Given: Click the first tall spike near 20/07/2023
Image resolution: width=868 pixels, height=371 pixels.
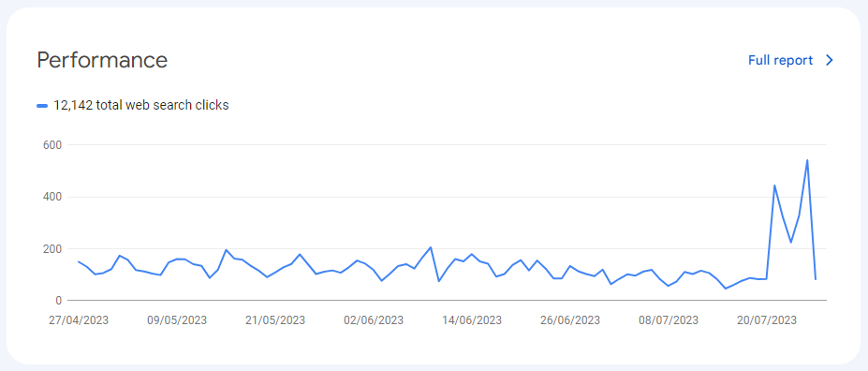Looking at the screenshot, I should [x=774, y=185].
